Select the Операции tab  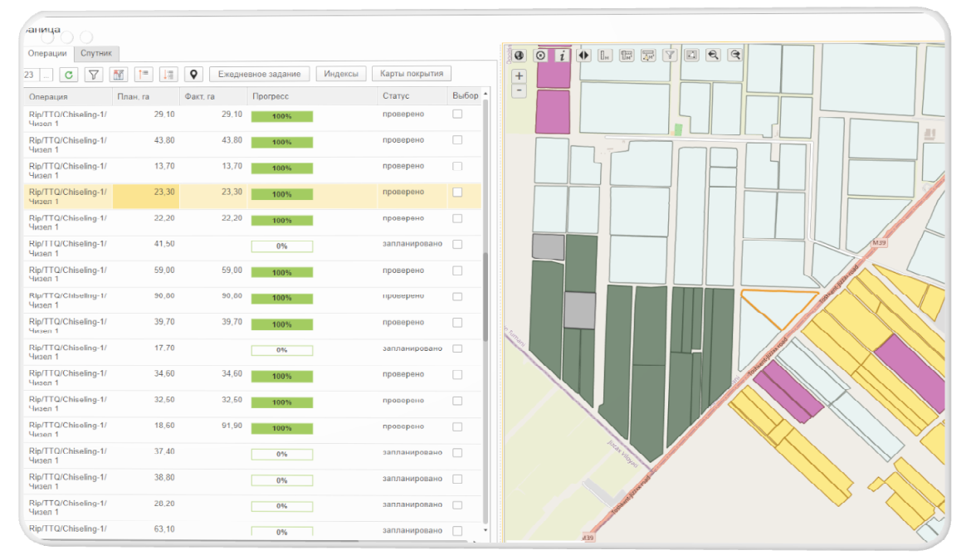tap(47, 53)
